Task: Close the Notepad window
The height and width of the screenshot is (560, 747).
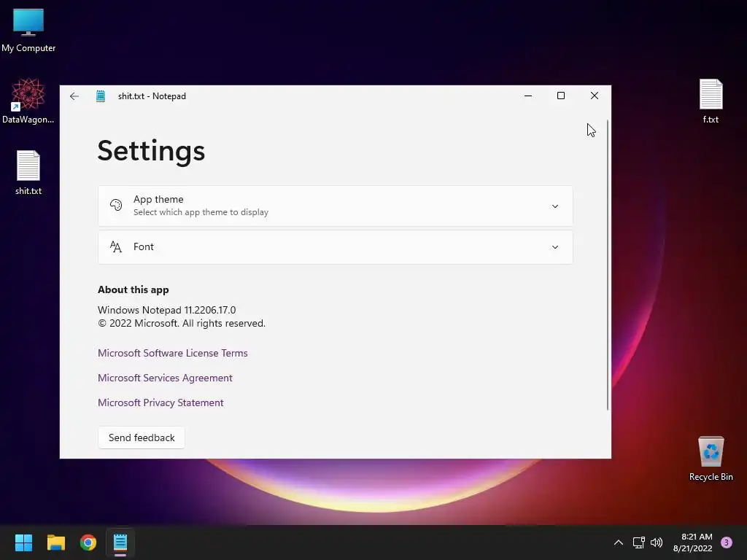Action: pos(594,96)
